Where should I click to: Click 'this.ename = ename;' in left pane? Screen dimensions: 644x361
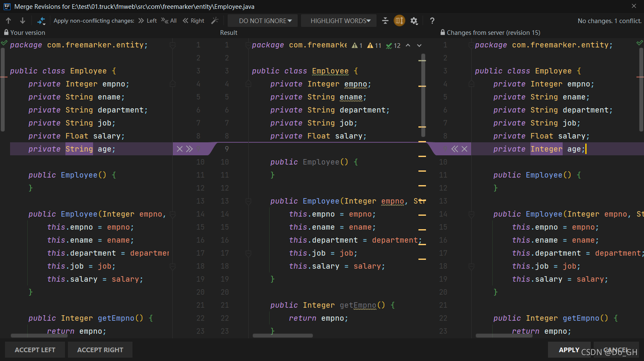point(91,240)
